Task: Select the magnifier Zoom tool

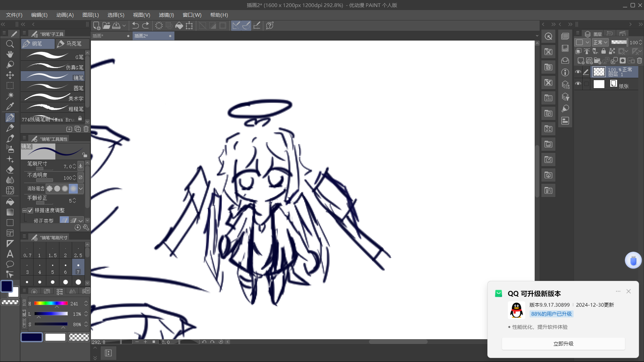Action: click(x=10, y=44)
